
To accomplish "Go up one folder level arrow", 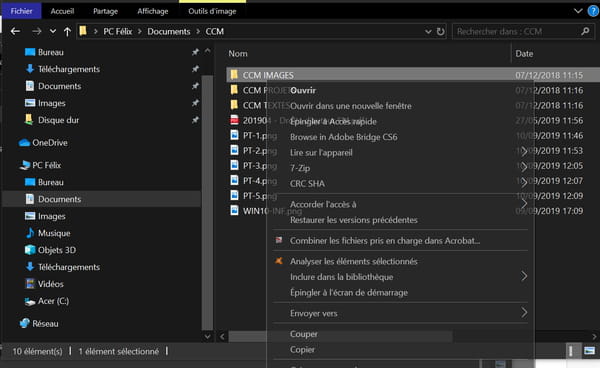I will 67,31.
